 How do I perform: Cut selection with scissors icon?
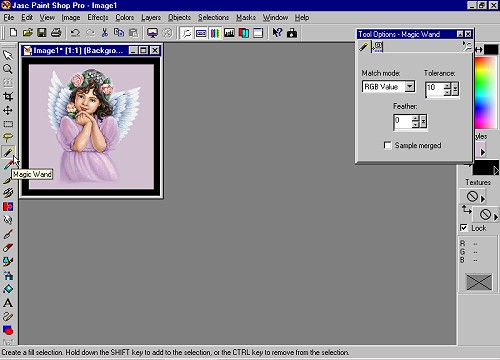(x=104, y=33)
